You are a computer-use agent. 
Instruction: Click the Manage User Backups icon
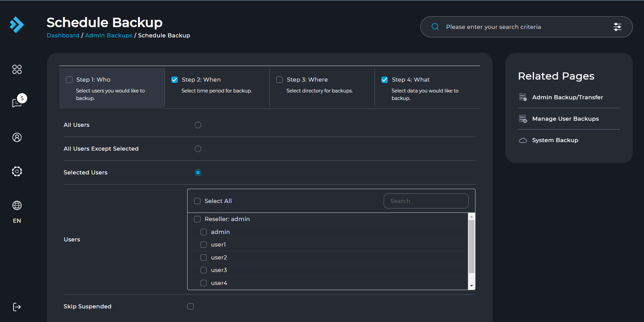click(523, 119)
